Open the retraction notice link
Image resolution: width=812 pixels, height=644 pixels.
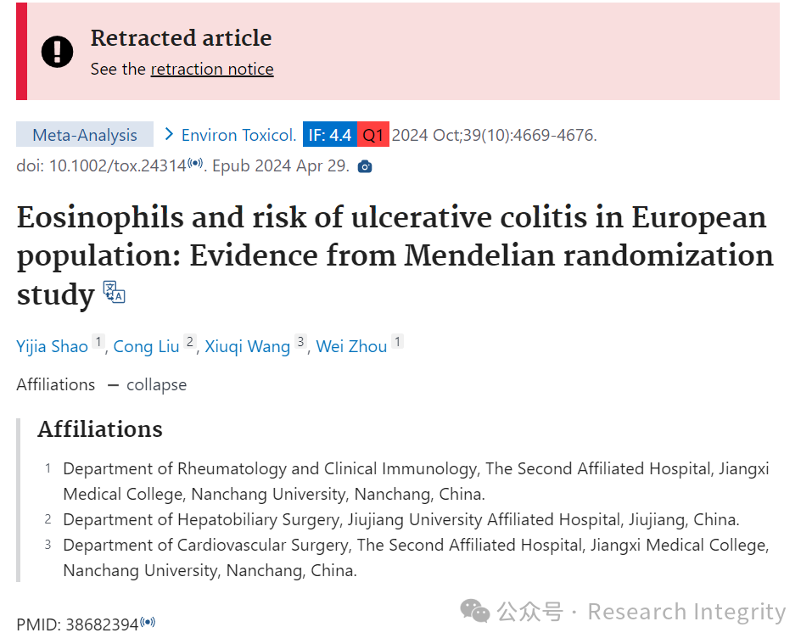click(x=212, y=69)
